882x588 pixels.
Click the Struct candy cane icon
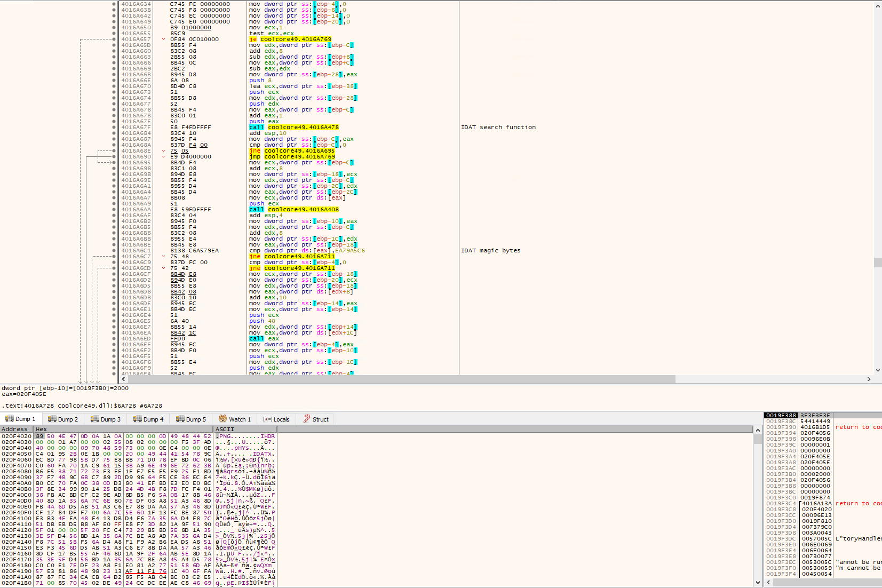coord(307,419)
